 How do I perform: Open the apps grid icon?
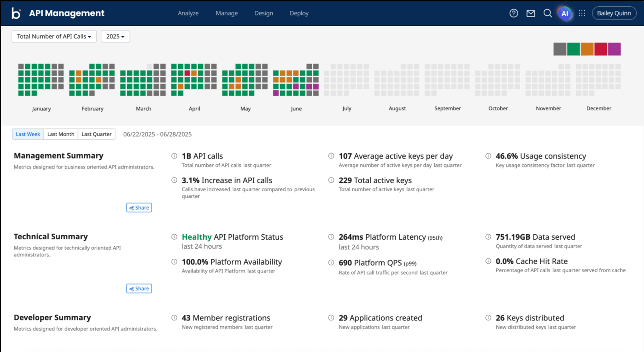coord(582,13)
